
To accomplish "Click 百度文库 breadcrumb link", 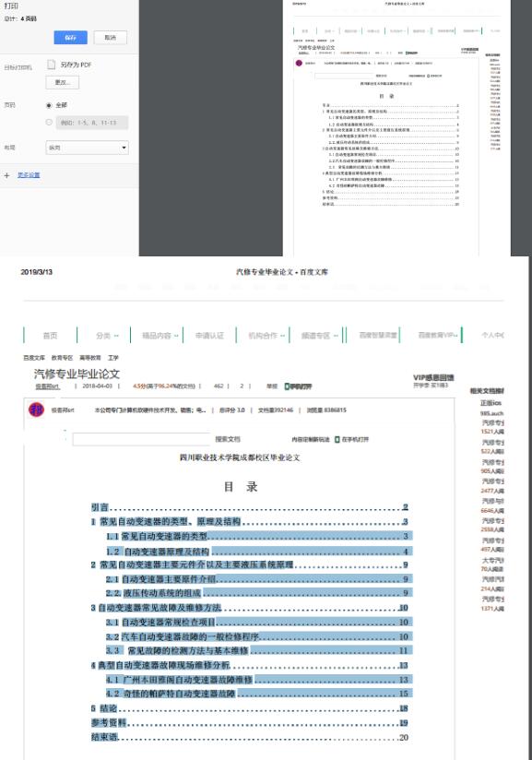I will (x=34, y=358).
